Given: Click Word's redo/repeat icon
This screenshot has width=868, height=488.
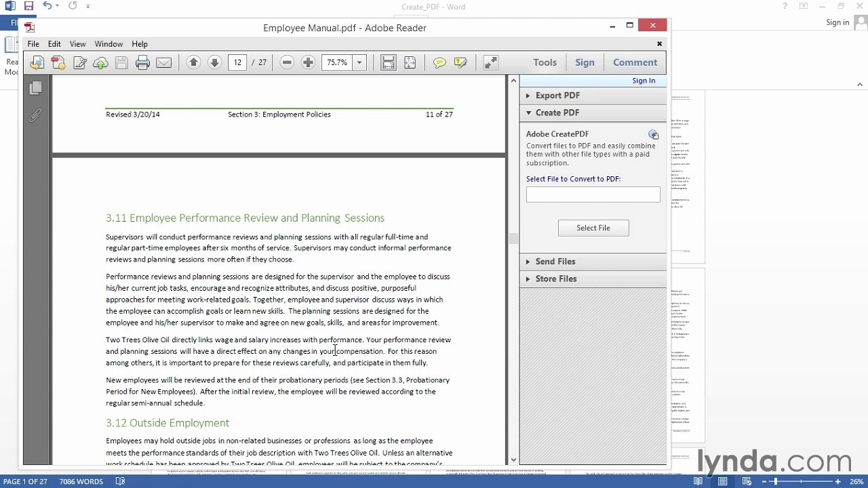Looking at the screenshot, I should pos(73,6).
